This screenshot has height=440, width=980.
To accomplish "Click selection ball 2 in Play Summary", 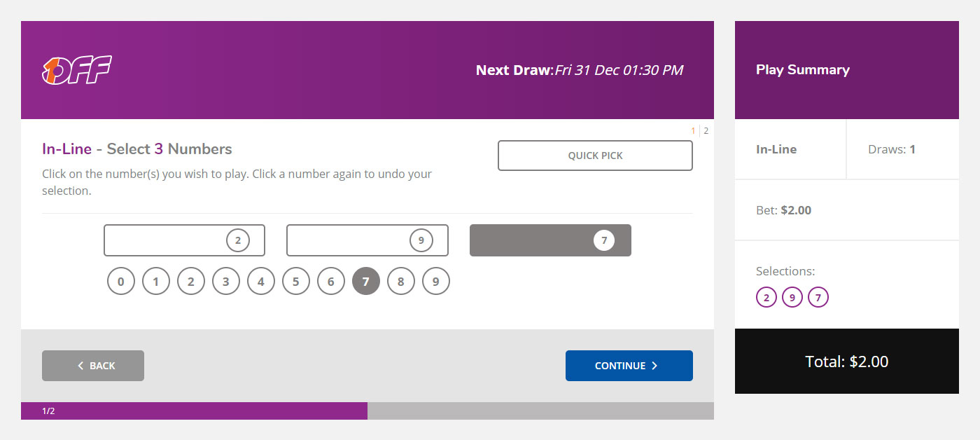I will pos(766,298).
